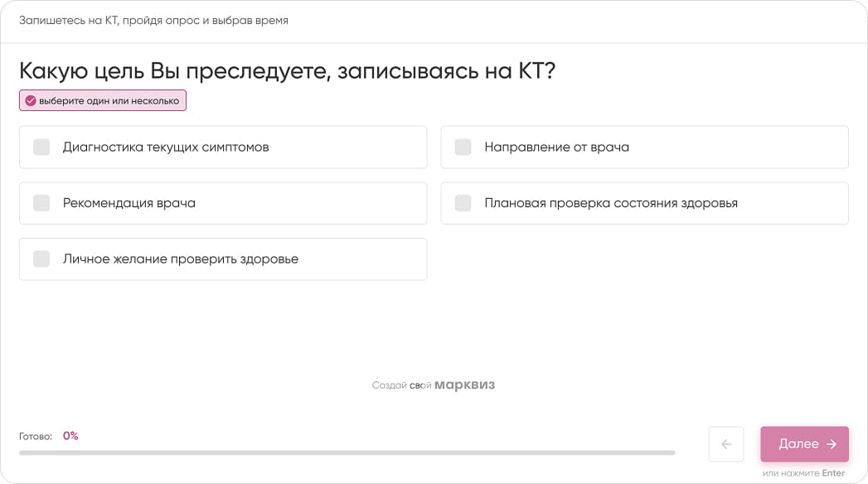
Task: Click the 0% completion label
Action: (70, 435)
